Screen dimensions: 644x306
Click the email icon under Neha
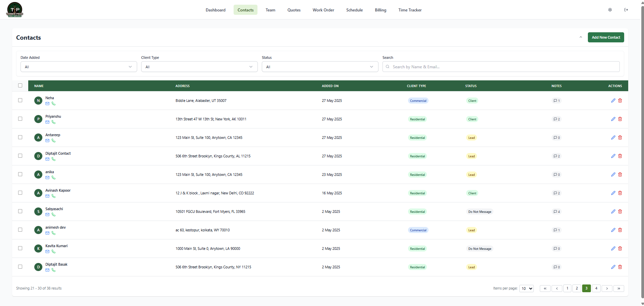[47, 104]
